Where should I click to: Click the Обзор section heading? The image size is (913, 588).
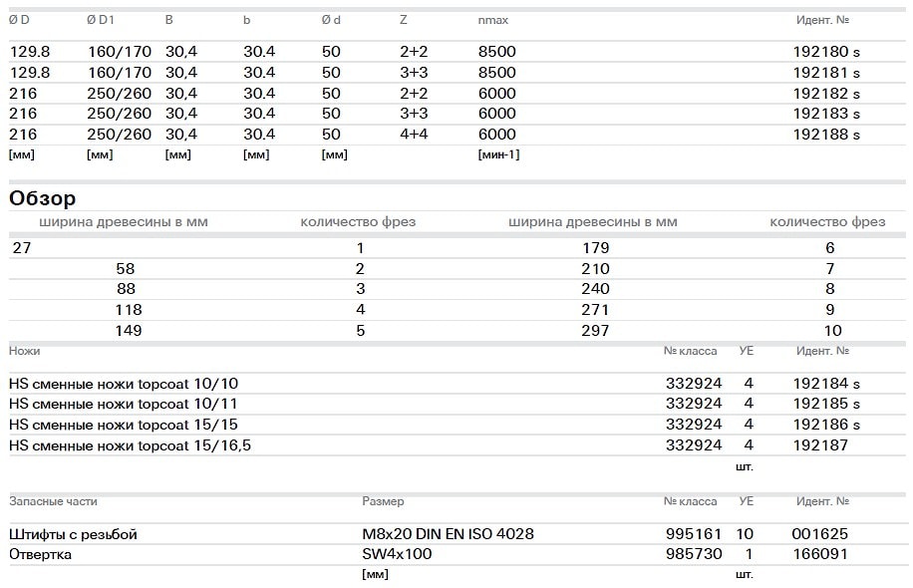[43, 198]
